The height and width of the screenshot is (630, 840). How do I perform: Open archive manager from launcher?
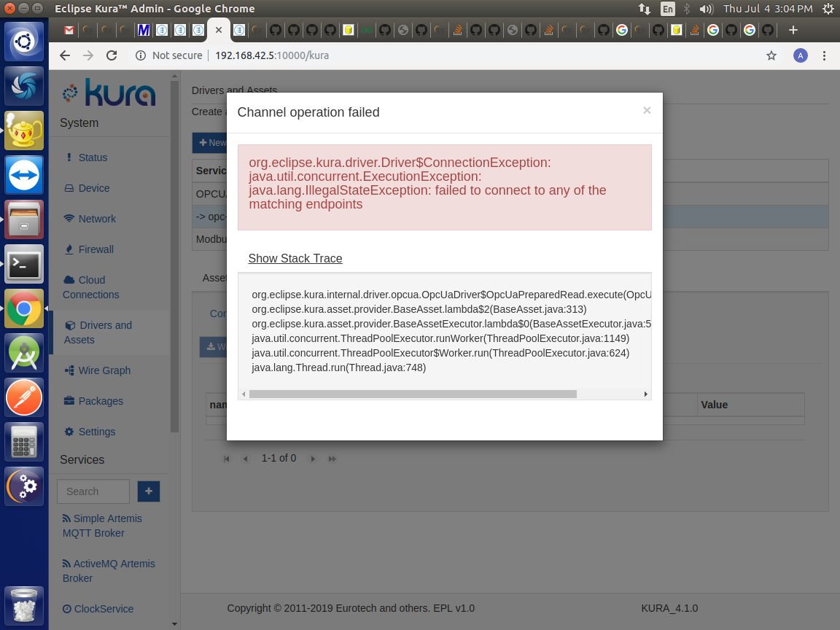pos(24,219)
